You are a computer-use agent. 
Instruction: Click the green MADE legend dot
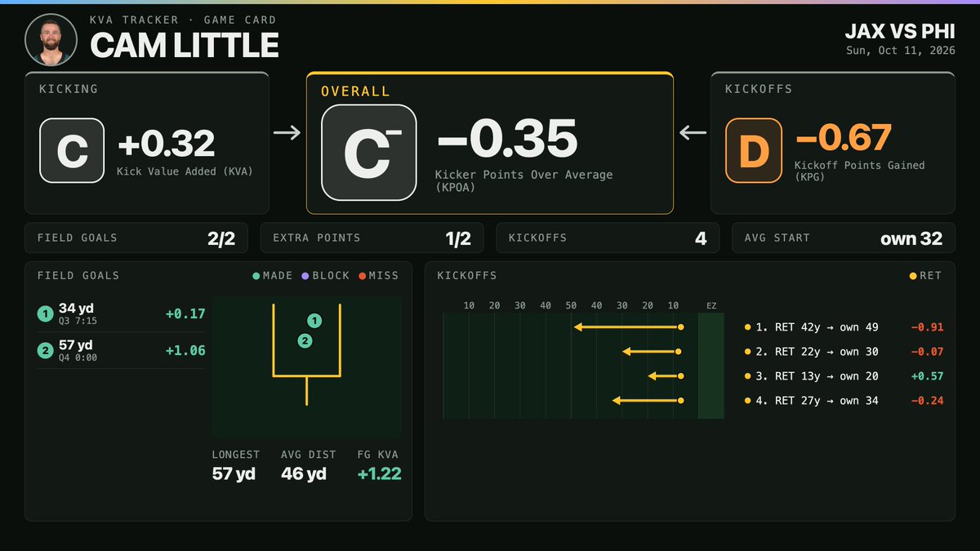click(x=256, y=276)
